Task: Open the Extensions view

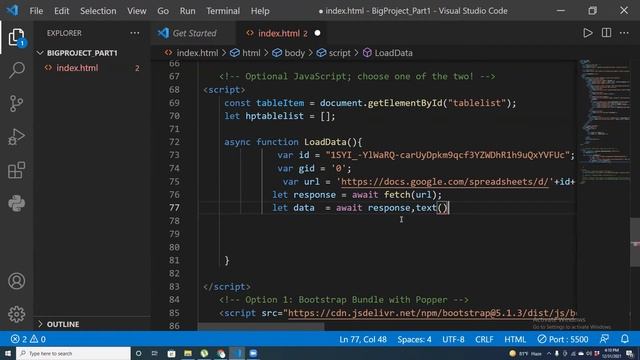Action: [16, 170]
